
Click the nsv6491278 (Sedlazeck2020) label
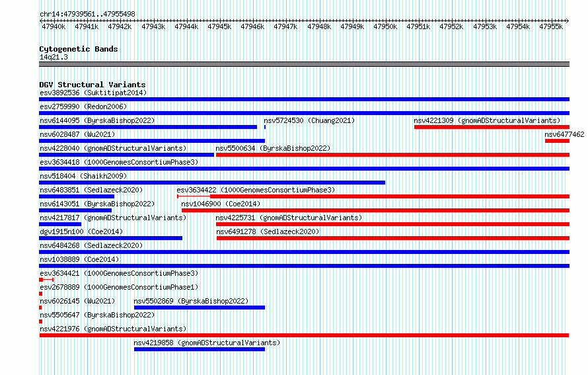[268, 231]
